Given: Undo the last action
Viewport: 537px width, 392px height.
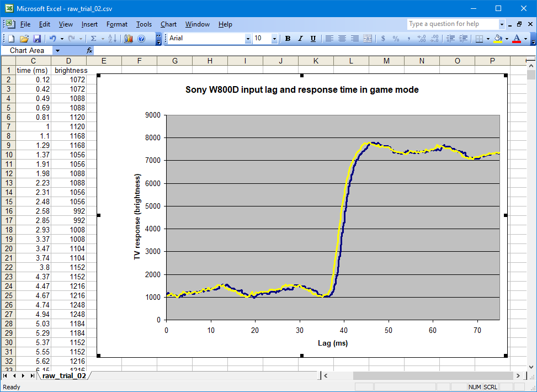Looking at the screenshot, I should click(52, 39).
